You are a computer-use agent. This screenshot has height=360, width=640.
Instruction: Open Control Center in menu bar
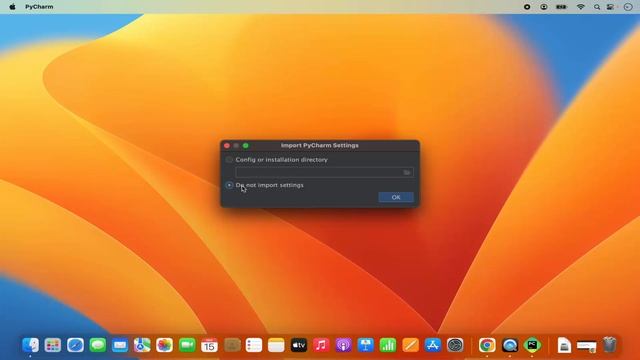(611, 7)
